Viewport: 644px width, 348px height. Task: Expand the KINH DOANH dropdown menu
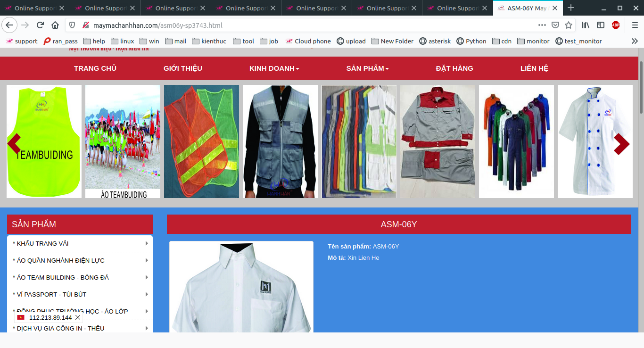click(x=274, y=68)
